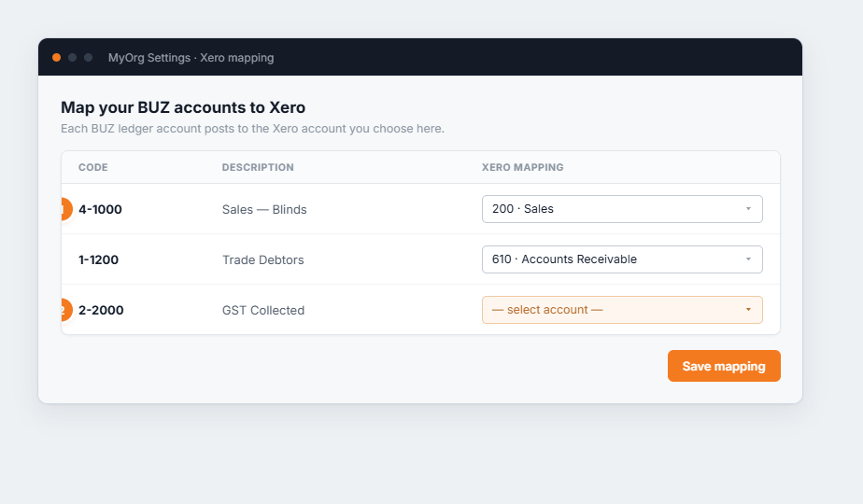Click the orange close dot in title bar

coord(56,57)
